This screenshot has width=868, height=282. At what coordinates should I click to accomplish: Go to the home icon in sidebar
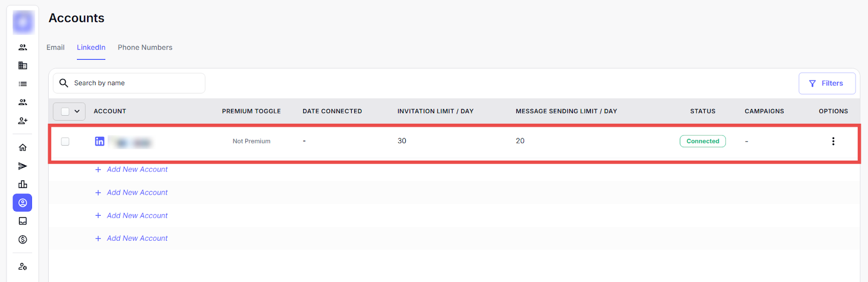coord(23,148)
